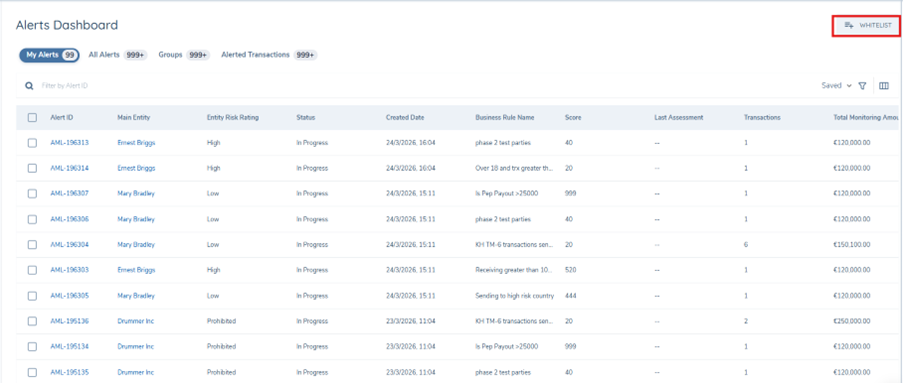
Task: Click 'Sending to high risk country' rule
Action: [515, 296]
